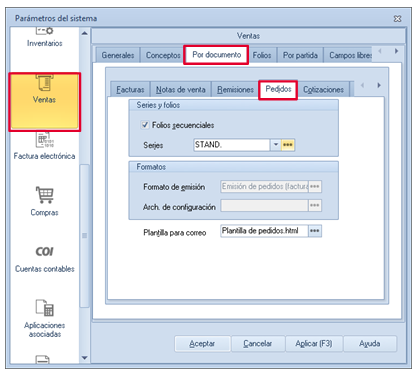Switch to Notas de venta tab
This screenshot has height=373, width=418.
click(x=181, y=90)
